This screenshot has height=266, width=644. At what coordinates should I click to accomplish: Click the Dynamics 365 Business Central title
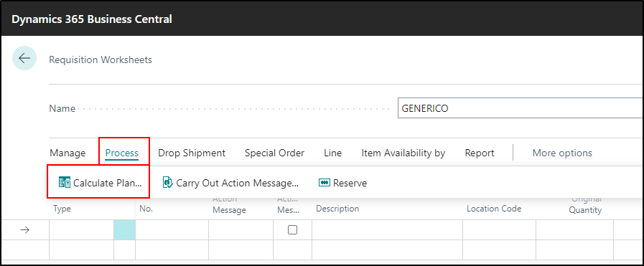[92, 19]
